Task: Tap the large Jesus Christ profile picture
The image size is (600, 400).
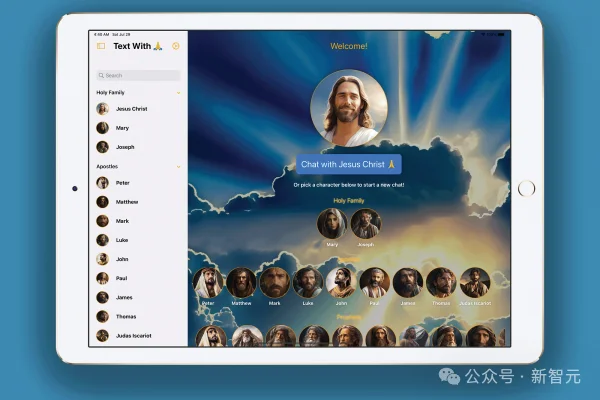Action: 349,108
